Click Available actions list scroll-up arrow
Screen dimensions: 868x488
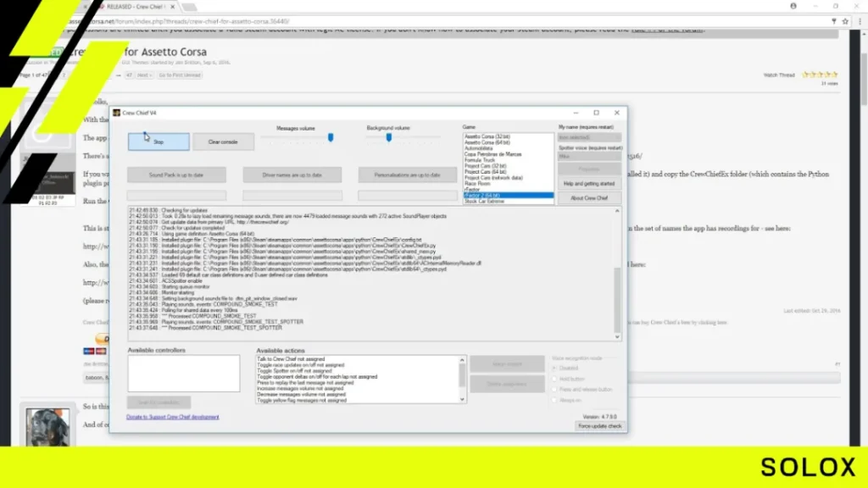click(462, 359)
